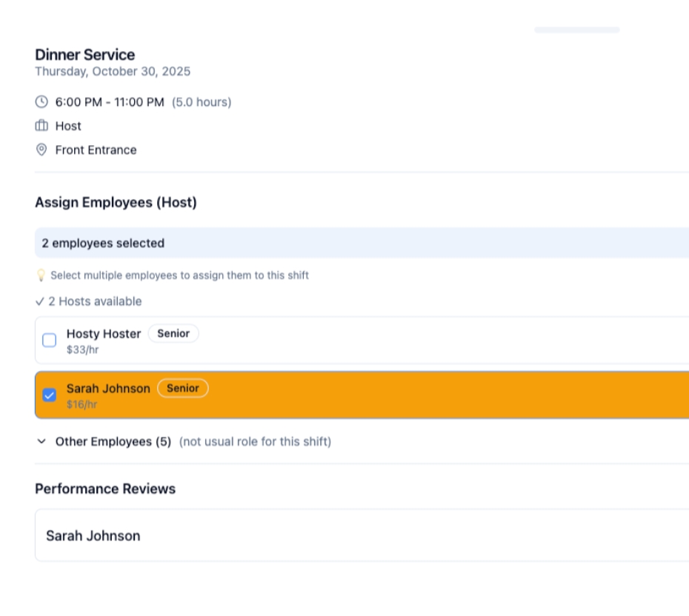Click the 2 employees selected banner

tap(362, 243)
